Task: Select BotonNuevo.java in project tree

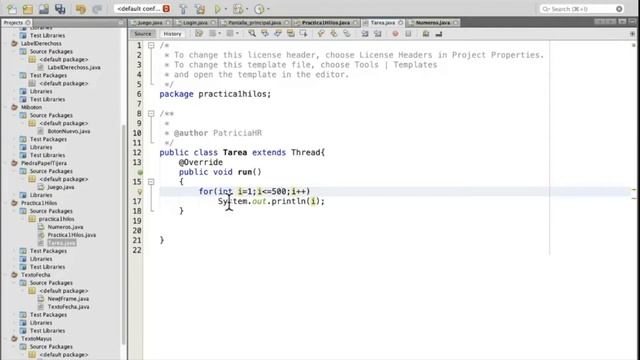Action: coord(69,131)
